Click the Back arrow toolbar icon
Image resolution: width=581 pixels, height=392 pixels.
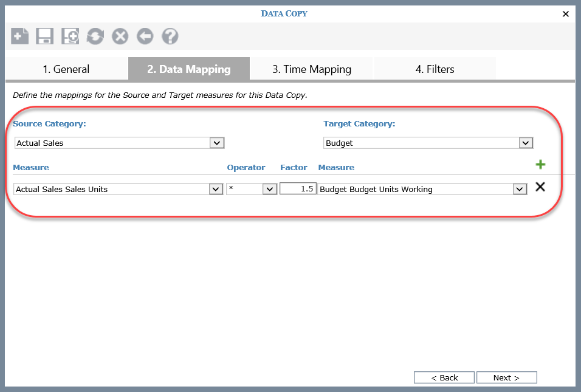point(145,36)
